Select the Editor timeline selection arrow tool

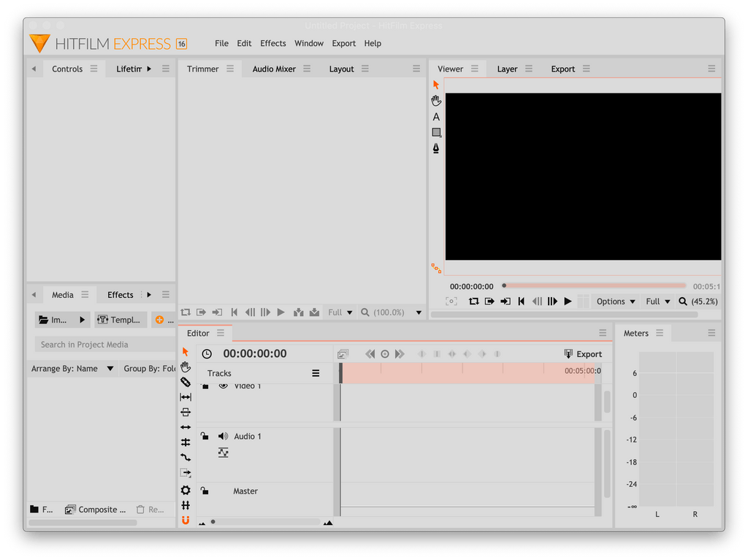186,352
